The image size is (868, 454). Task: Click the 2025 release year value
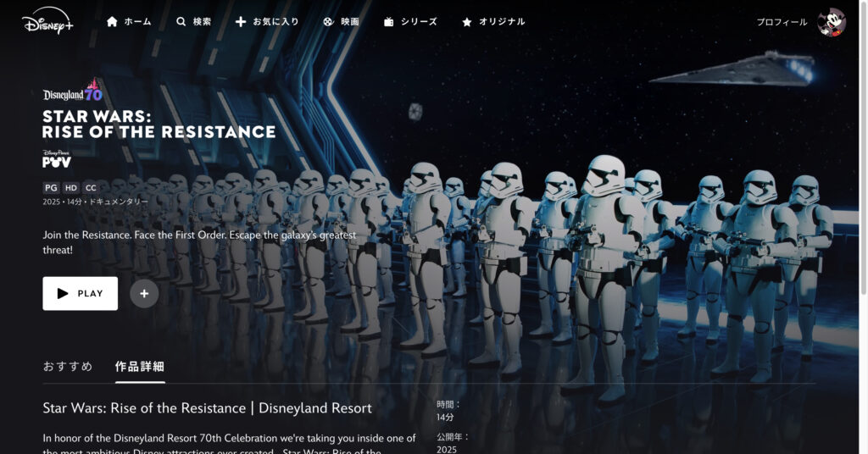[447, 449]
